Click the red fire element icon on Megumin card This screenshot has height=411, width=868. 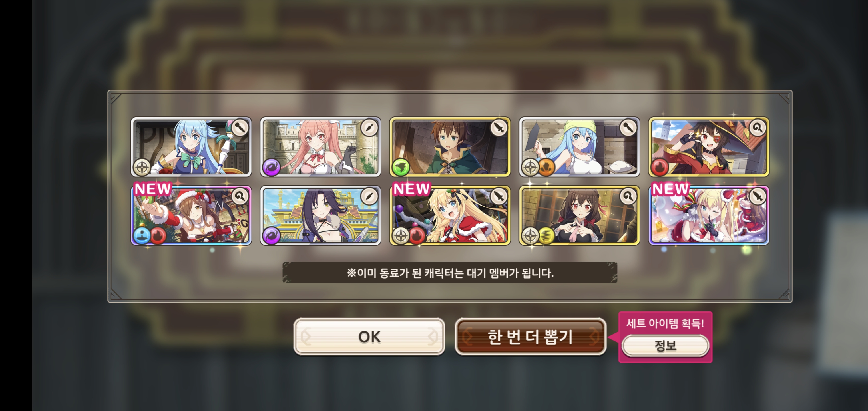(x=660, y=167)
